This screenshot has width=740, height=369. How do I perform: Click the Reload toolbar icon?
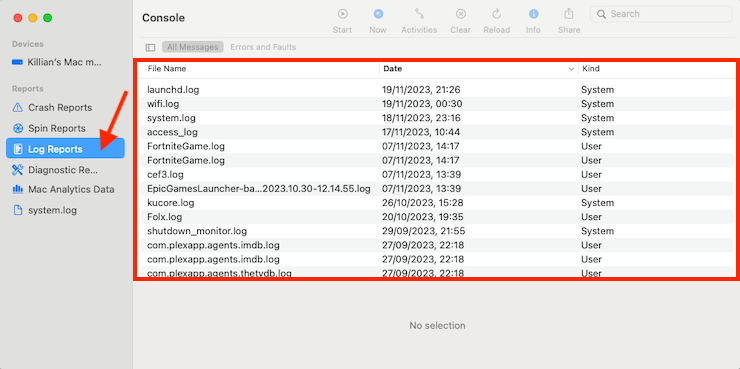tap(496, 14)
